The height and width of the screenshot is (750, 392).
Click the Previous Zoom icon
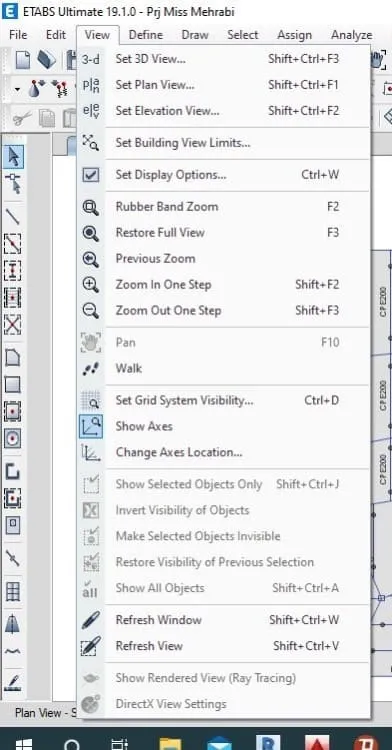point(90,259)
